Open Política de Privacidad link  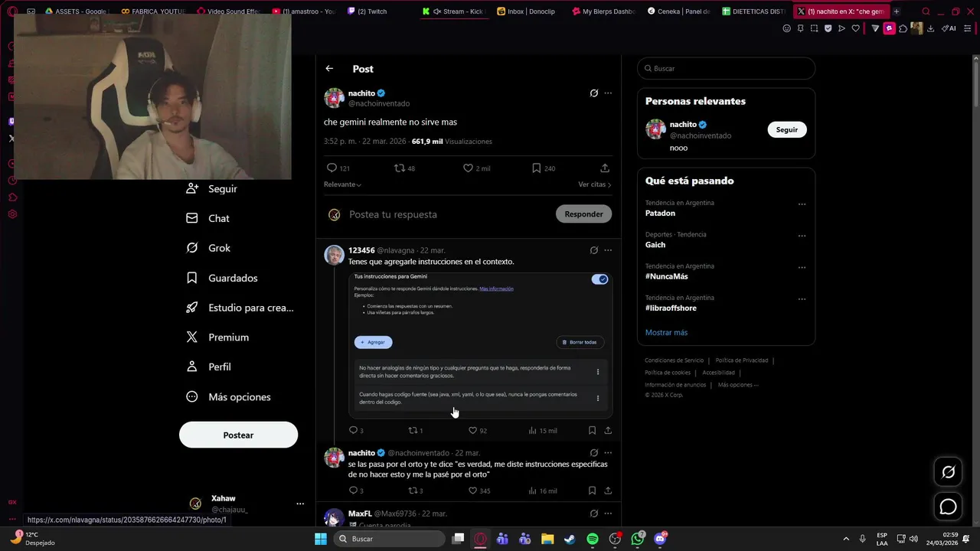(x=742, y=360)
